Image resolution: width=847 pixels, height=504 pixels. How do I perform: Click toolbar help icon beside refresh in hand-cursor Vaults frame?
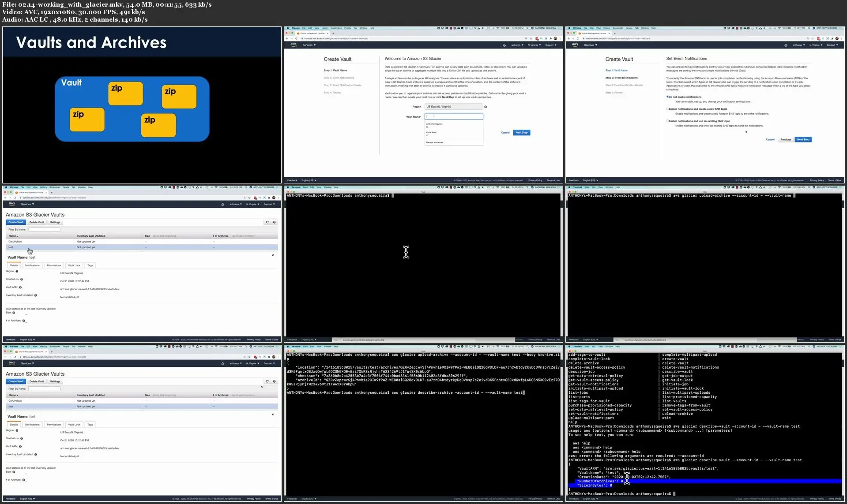[x=274, y=222]
